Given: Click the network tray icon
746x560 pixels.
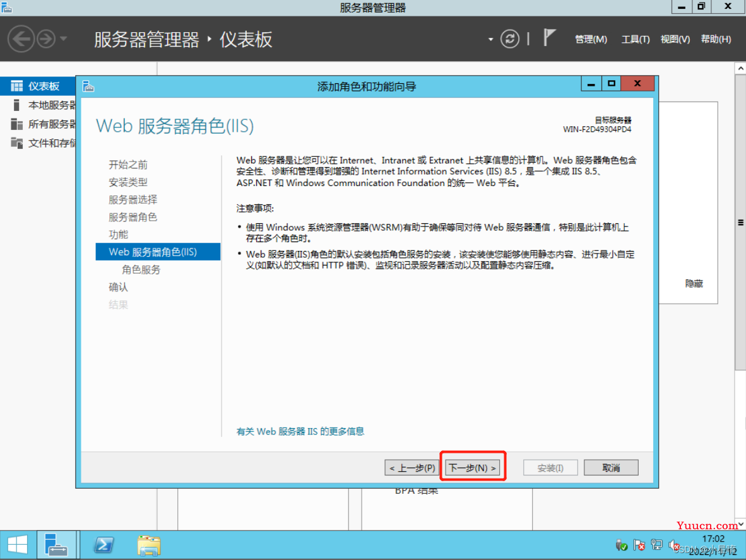Looking at the screenshot, I should click(656, 545).
